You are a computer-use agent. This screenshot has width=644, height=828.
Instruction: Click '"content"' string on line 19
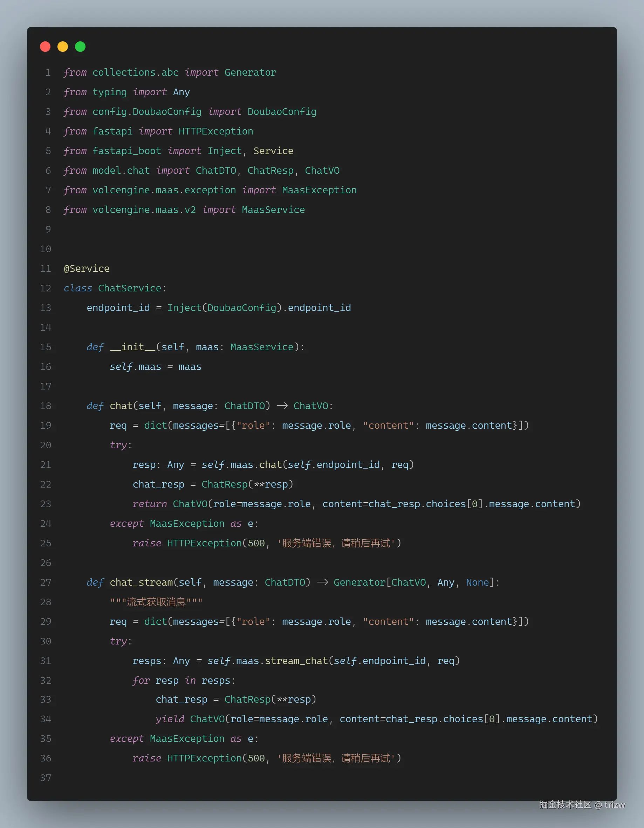coord(388,426)
